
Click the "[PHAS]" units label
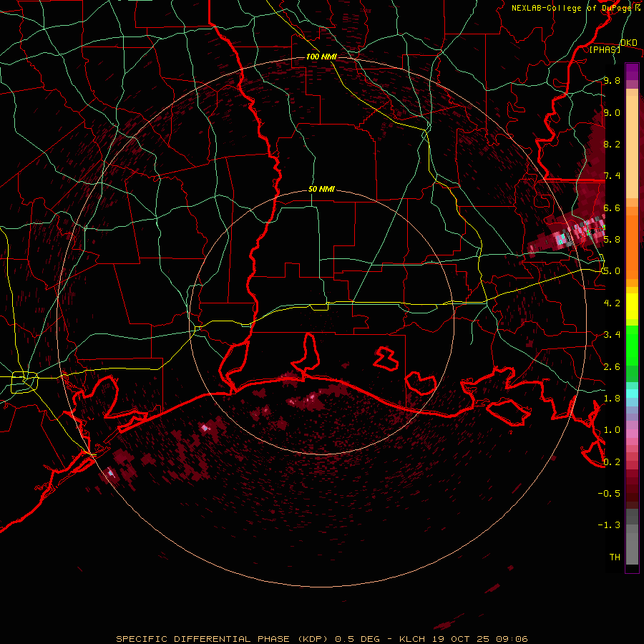pos(605,49)
